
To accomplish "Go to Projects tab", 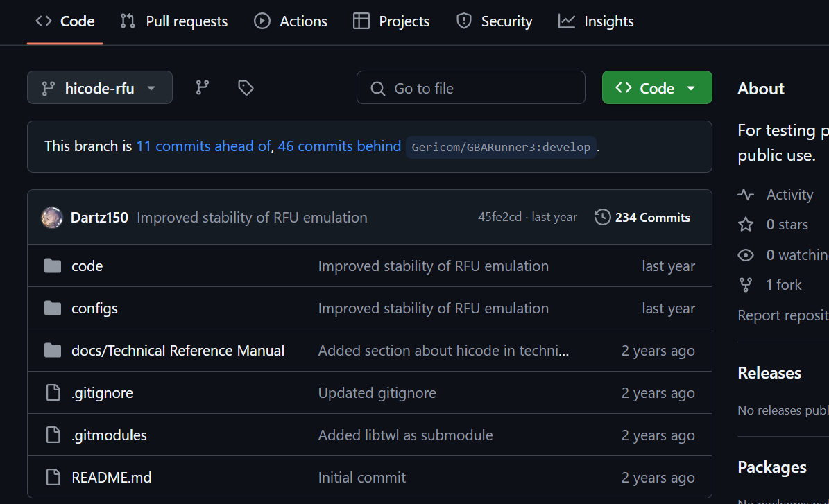I will (391, 21).
